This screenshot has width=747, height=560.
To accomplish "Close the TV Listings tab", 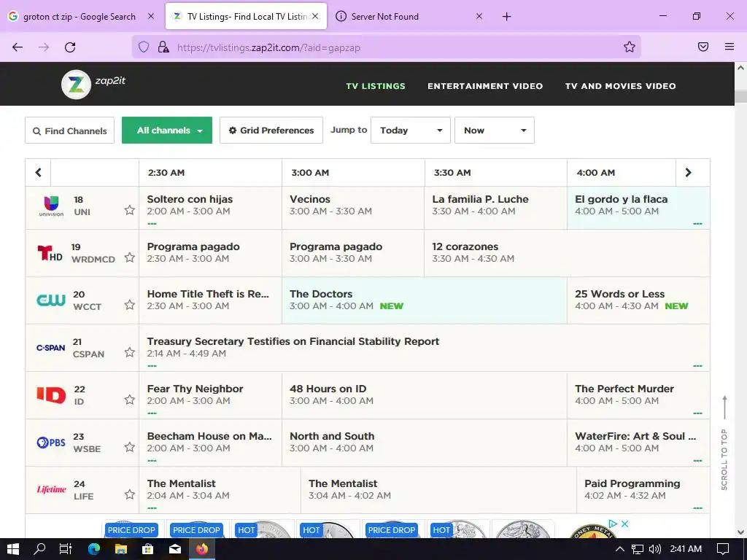I will click(x=315, y=16).
